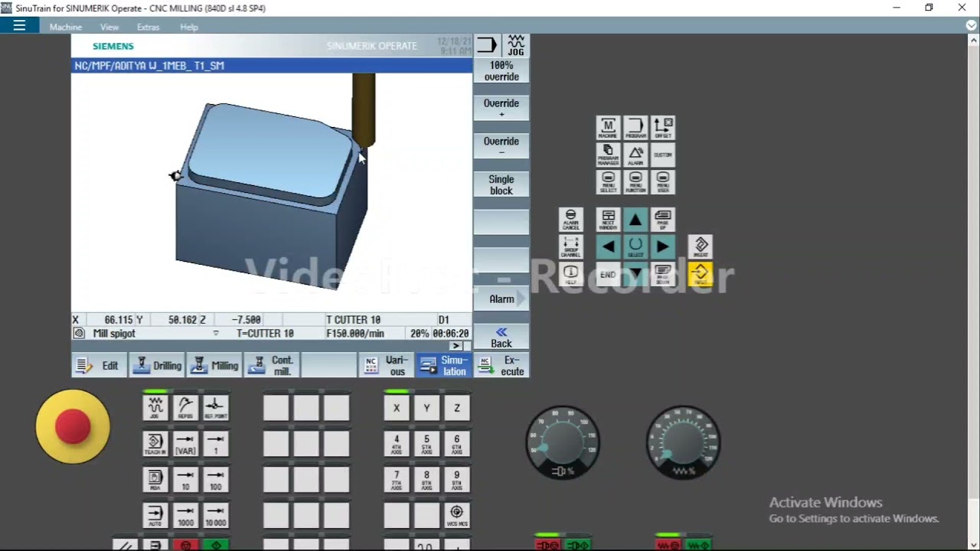Click the ALARM CANCEL key
Screen dimensions: 980x551
(570, 220)
